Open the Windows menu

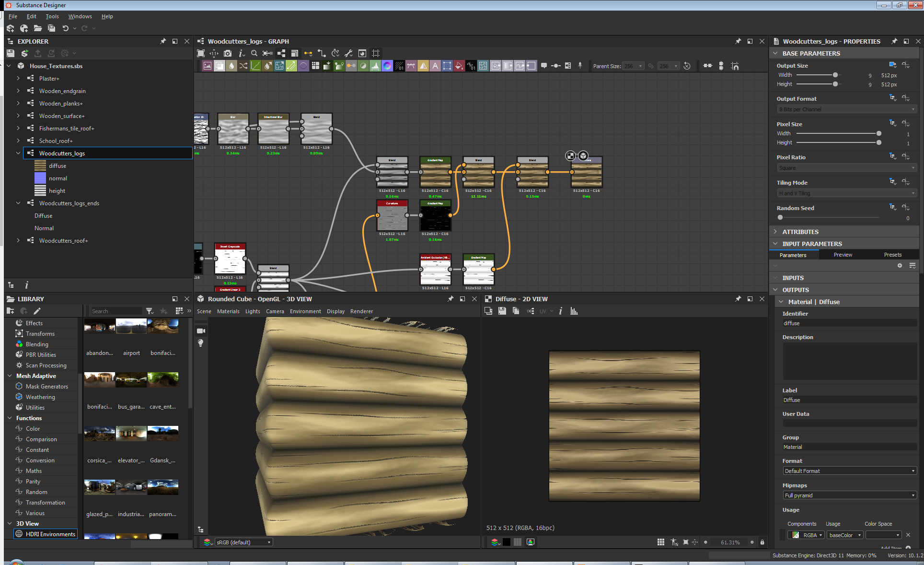(80, 16)
